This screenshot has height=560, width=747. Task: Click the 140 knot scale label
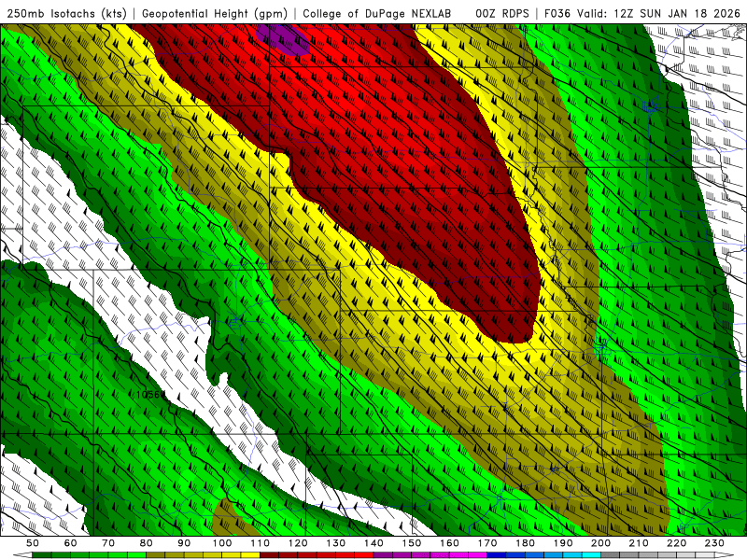pyautogui.click(x=373, y=543)
